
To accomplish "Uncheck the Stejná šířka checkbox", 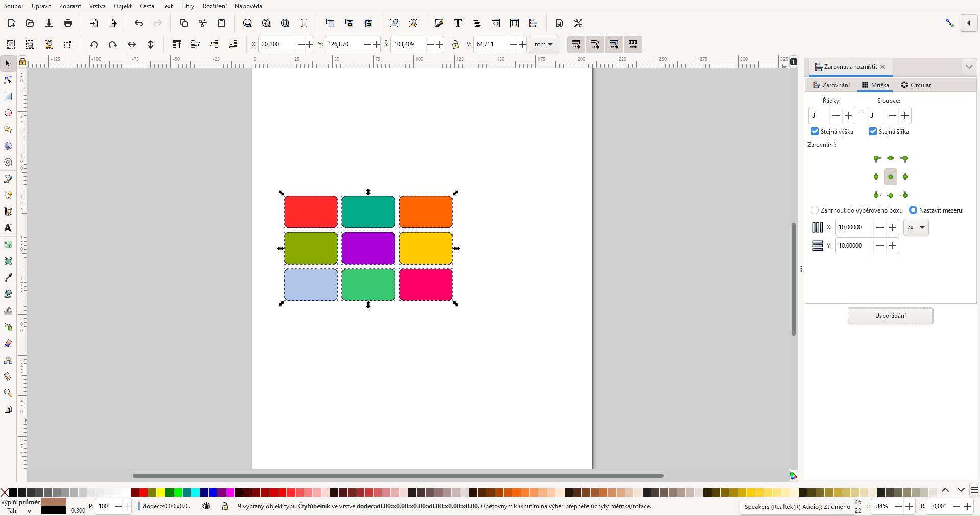I will (x=872, y=132).
